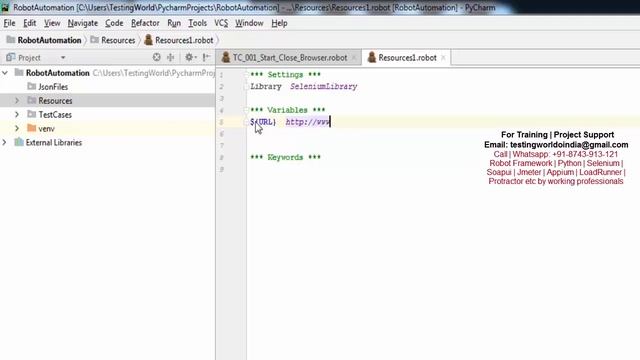This screenshot has width=640, height=360.
Task: Open the Window menu
Action: click(249, 23)
